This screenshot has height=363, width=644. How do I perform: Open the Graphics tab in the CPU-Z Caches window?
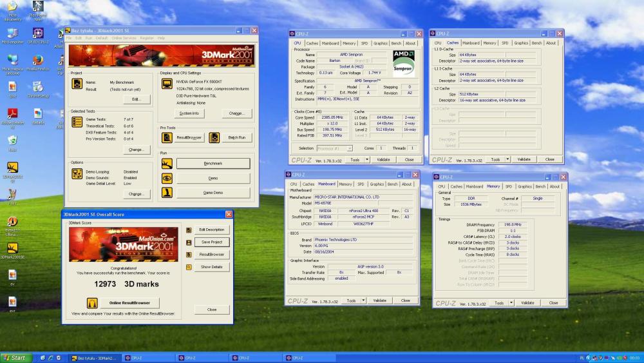click(521, 43)
